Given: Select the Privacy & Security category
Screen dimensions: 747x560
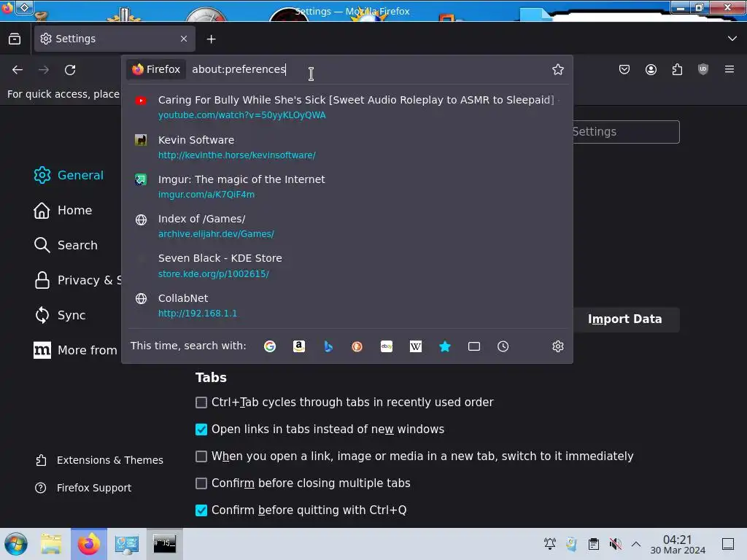Looking at the screenshot, I should coord(77,280).
